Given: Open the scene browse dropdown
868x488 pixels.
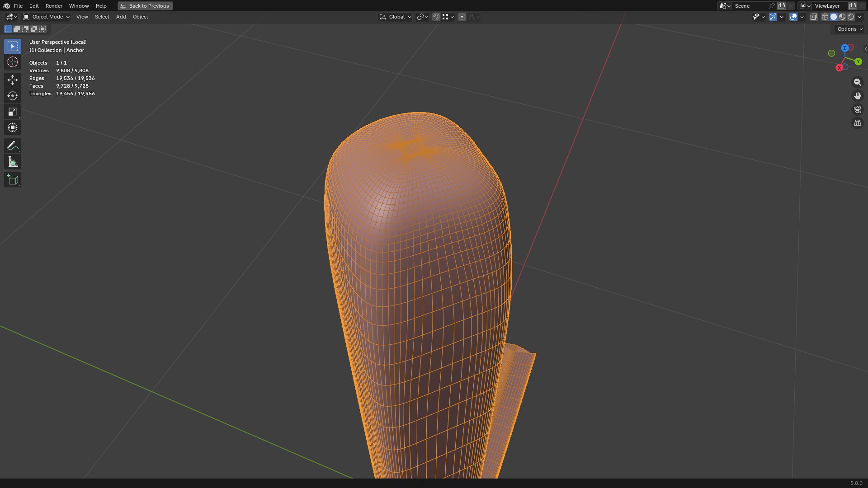Looking at the screenshot, I should pyautogui.click(x=725, y=6).
